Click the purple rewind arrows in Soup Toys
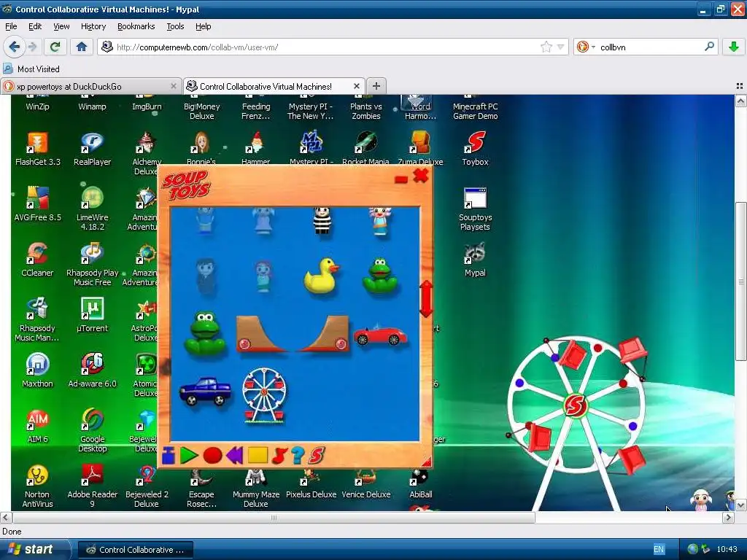747x560 pixels. pyautogui.click(x=234, y=455)
